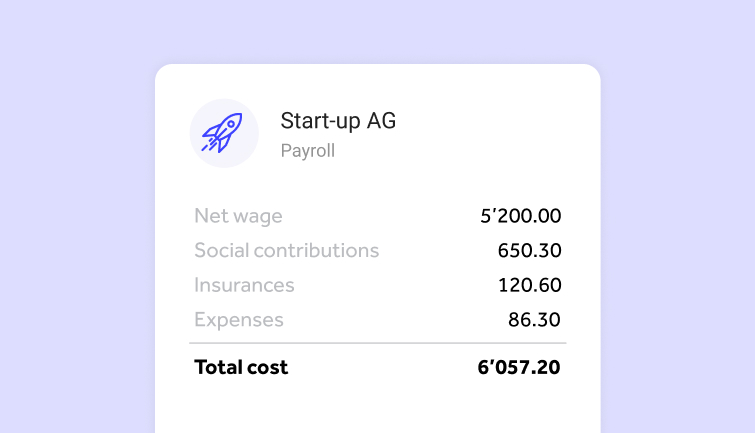
Task: Click the 650.30 social contributions value
Action: pyautogui.click(x=529, y=250)
